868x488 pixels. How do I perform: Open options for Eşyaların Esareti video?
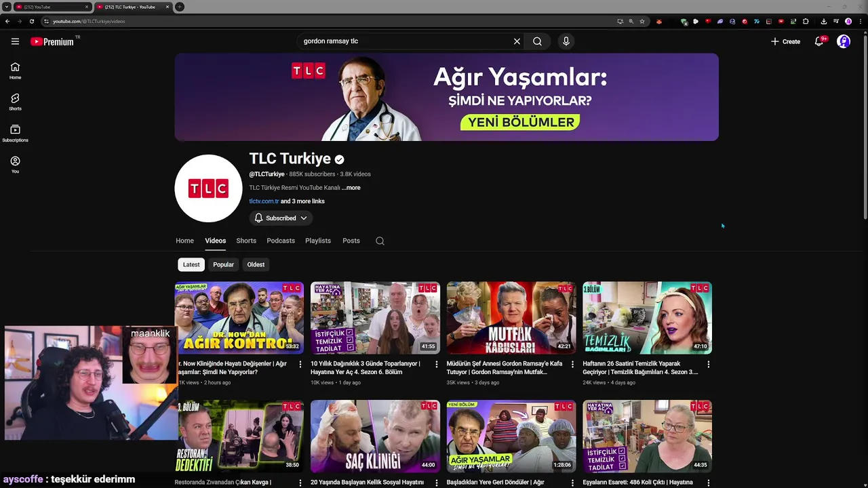709,483
